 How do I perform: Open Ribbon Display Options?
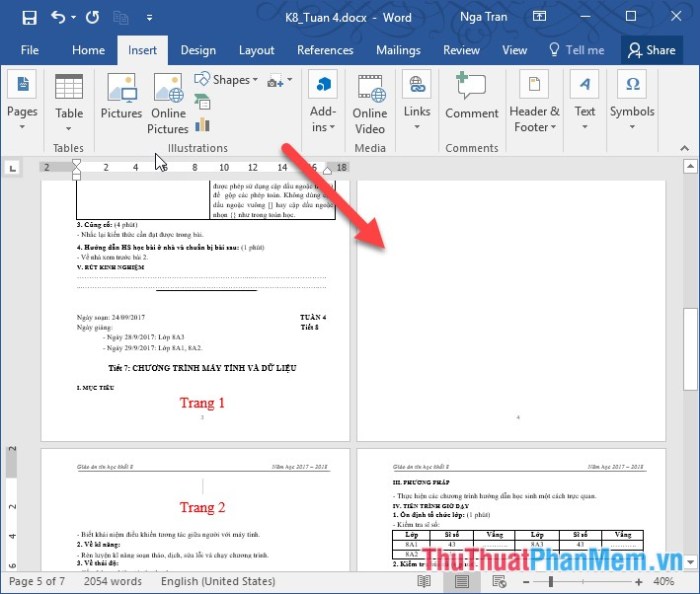tap(539, 17)
